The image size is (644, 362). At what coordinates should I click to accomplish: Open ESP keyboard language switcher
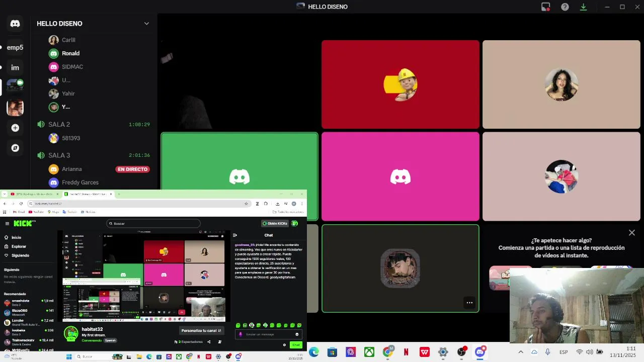pyautogui.click(x=563, y=352)
